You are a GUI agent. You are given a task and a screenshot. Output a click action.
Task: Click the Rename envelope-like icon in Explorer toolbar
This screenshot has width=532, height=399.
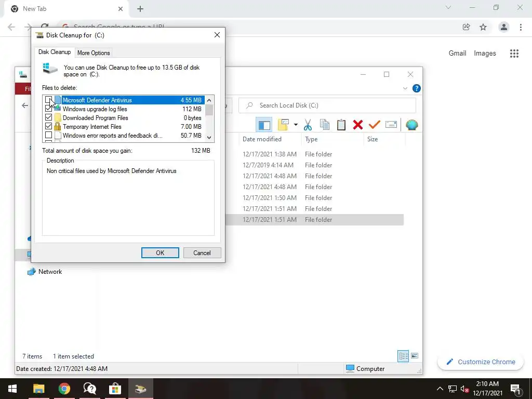[x=391, y=125]
